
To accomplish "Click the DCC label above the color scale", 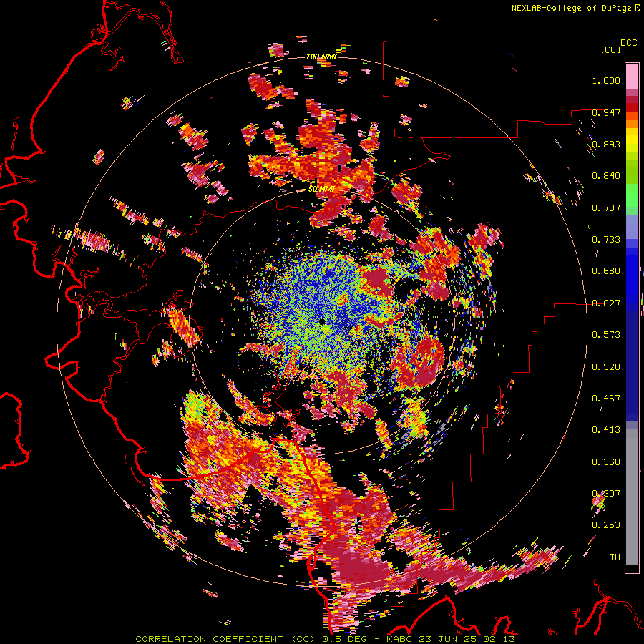I will [629, 43].
